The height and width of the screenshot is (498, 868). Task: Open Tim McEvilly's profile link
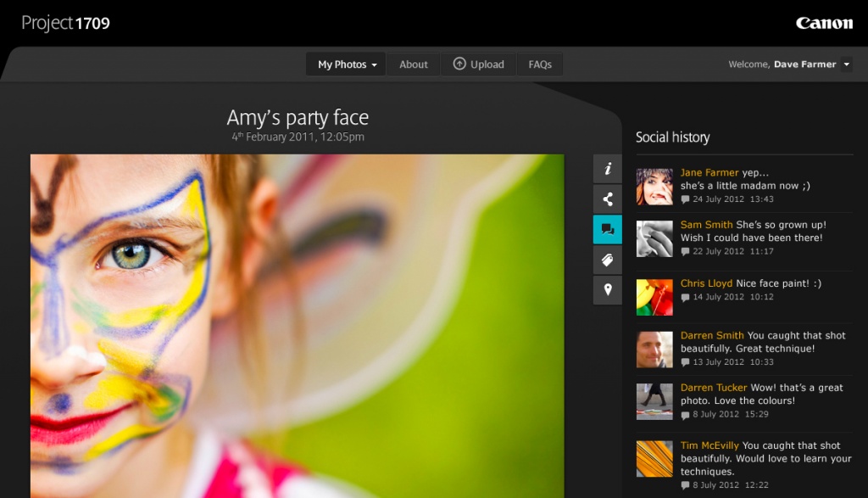point(709,445)
